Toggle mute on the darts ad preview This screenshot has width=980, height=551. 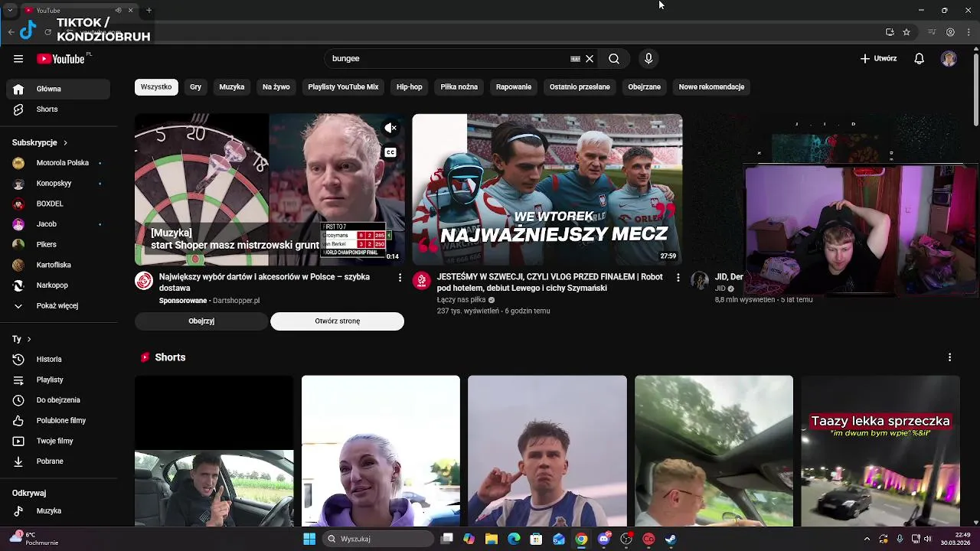coord(390,129)
